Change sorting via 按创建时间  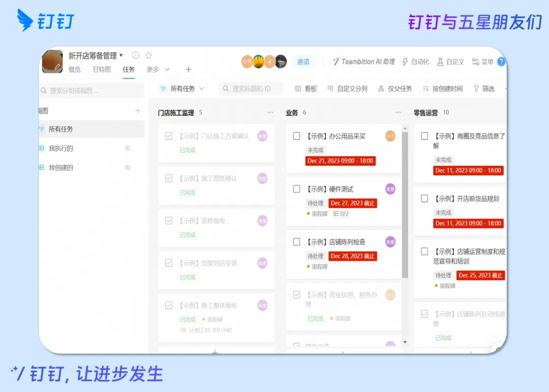(x=443, y=89)
